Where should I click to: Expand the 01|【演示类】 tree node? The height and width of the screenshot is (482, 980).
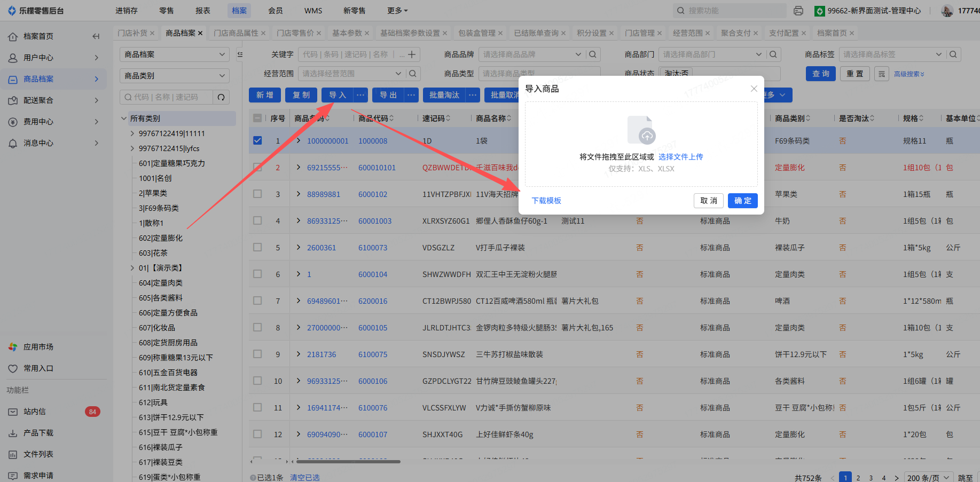[x=132, y=268]
